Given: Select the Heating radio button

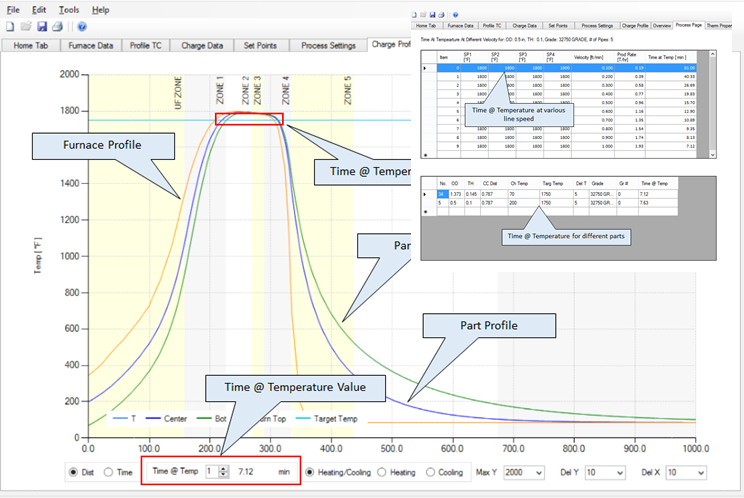Looking at the screenshot, I should [x=381, y=472].
